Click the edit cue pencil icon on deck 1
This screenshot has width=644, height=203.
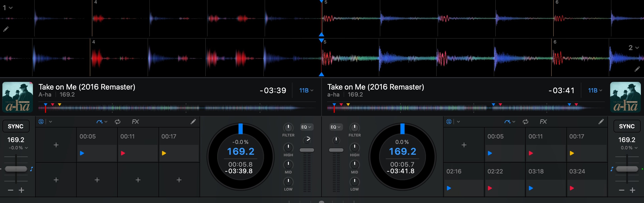coord(193,122)
